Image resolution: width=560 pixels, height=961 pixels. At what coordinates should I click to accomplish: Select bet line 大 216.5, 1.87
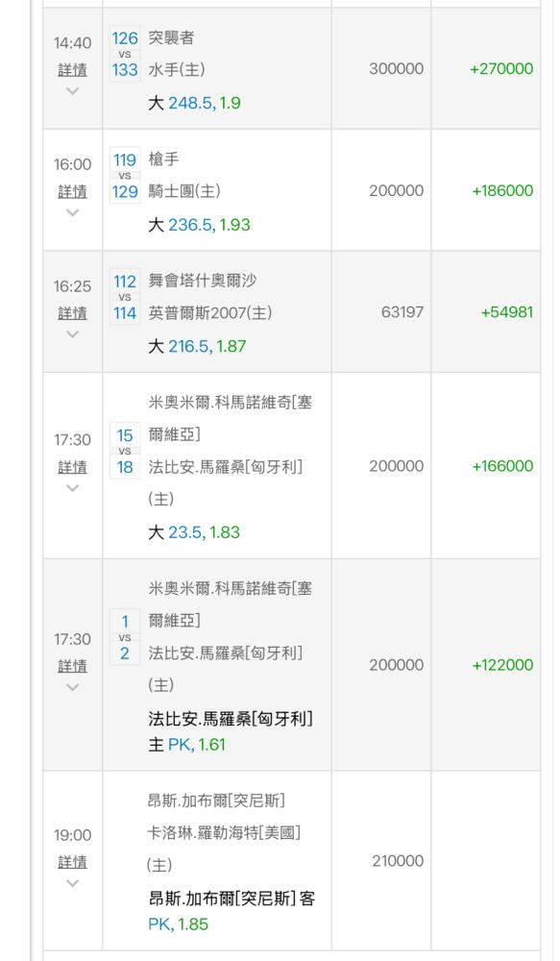point(197,346)
